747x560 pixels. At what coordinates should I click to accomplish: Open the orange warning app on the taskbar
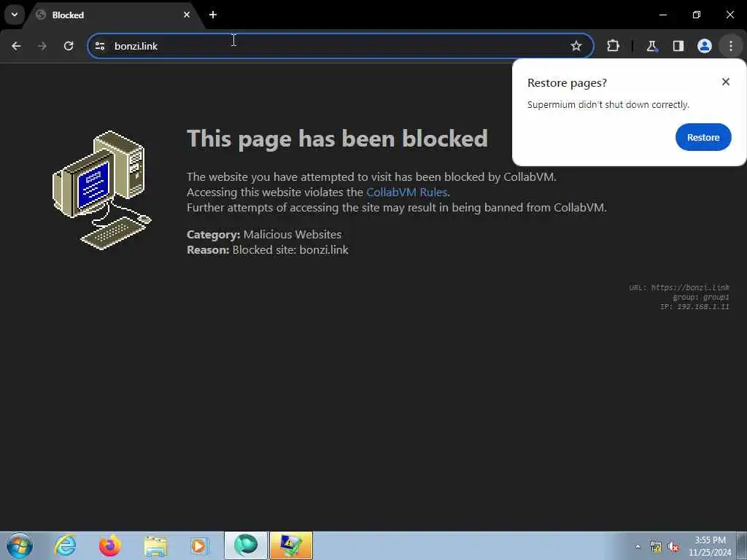click(291, 545)
